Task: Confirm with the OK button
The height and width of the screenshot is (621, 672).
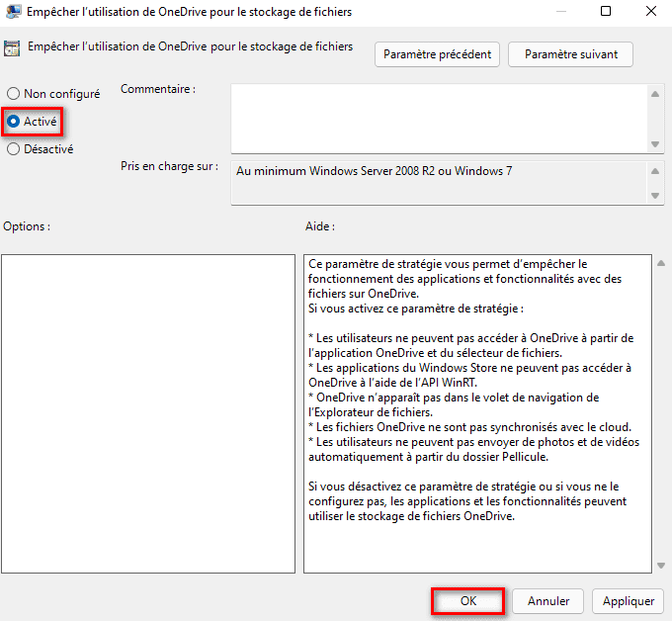Action: pos(468,601)
